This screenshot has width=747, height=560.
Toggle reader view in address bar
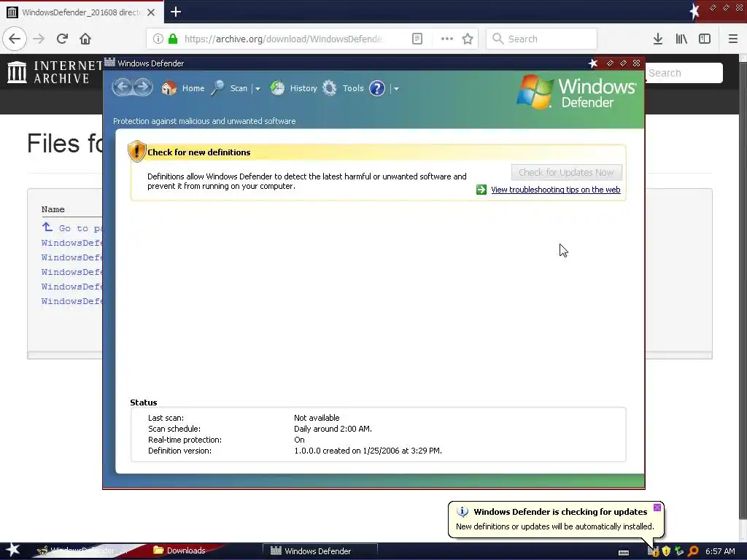[x=417, y=39]
